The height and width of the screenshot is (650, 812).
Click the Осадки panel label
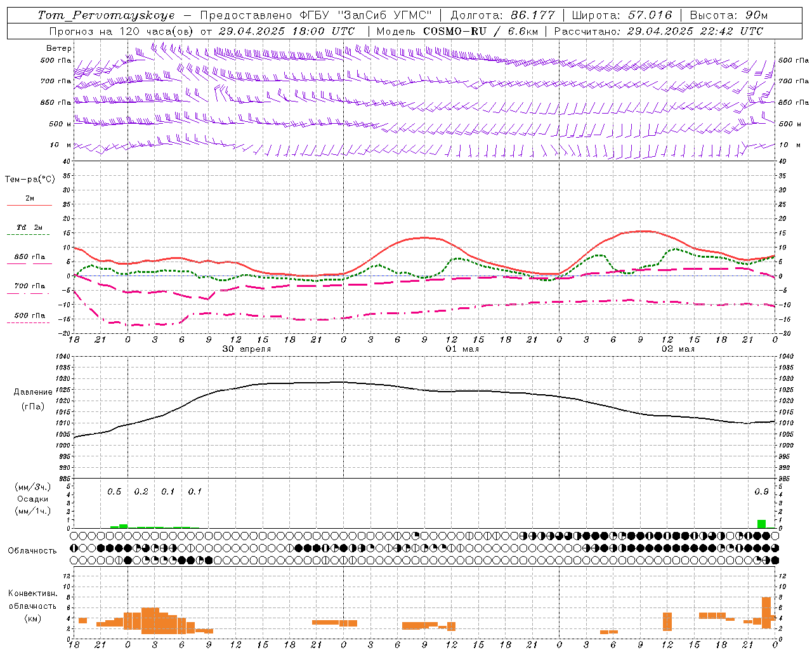coord(33,499)
